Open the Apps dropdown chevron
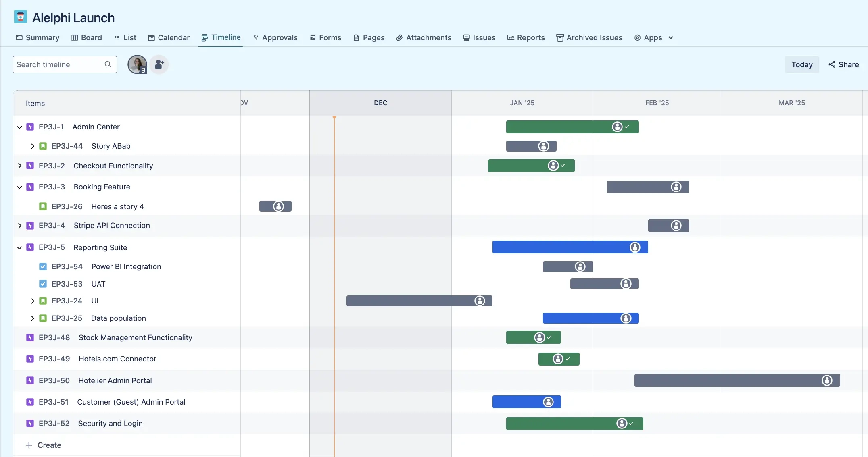The image size is (868, 457). pyautogui.click(x=671, y=37)
